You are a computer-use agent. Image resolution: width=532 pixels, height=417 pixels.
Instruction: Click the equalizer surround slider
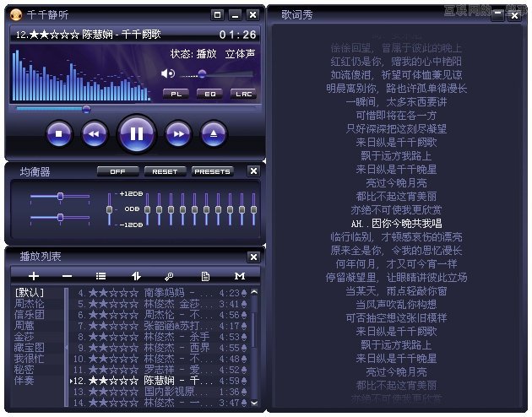[x=60, y=217]
